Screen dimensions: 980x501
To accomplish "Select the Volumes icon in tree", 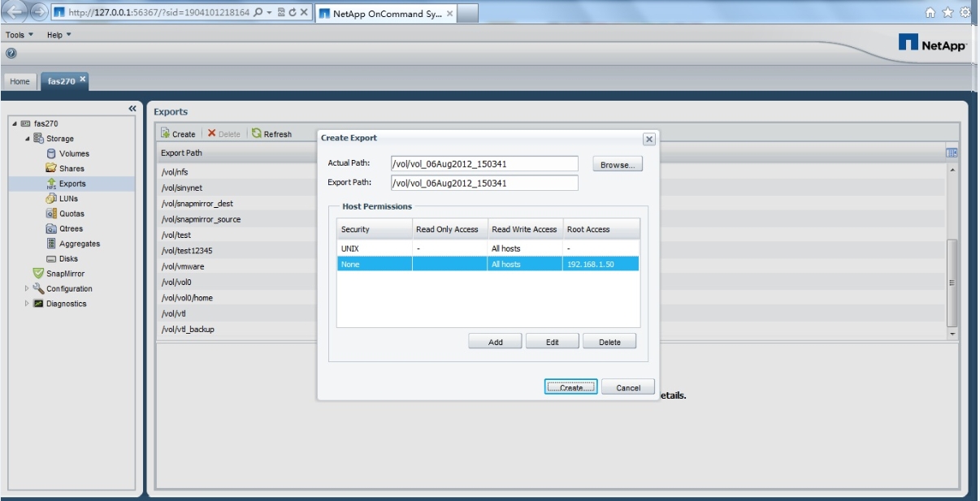I will coord(51,153).
